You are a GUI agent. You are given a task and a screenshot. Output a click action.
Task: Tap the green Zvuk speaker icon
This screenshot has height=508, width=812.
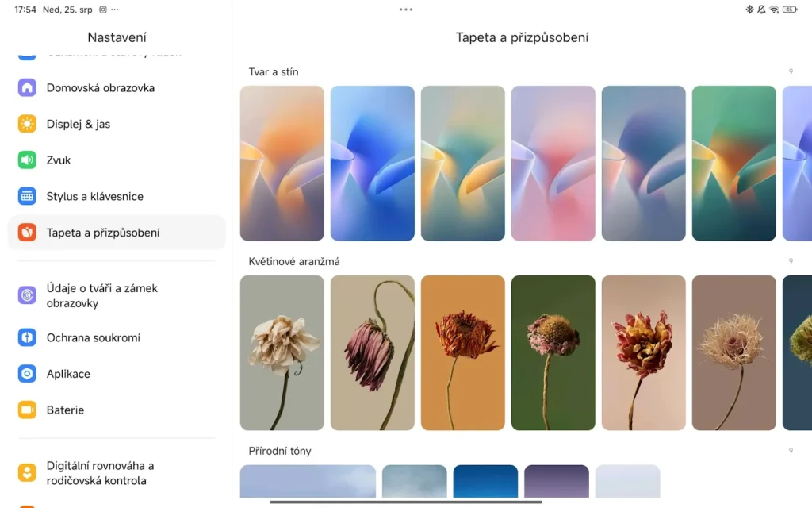27,160
